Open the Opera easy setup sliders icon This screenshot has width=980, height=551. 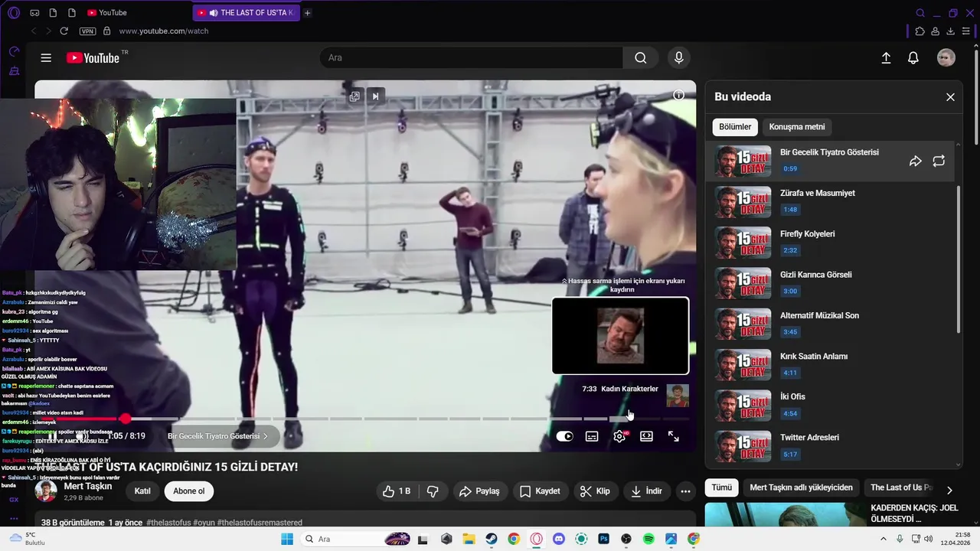[x=967, y=31]
